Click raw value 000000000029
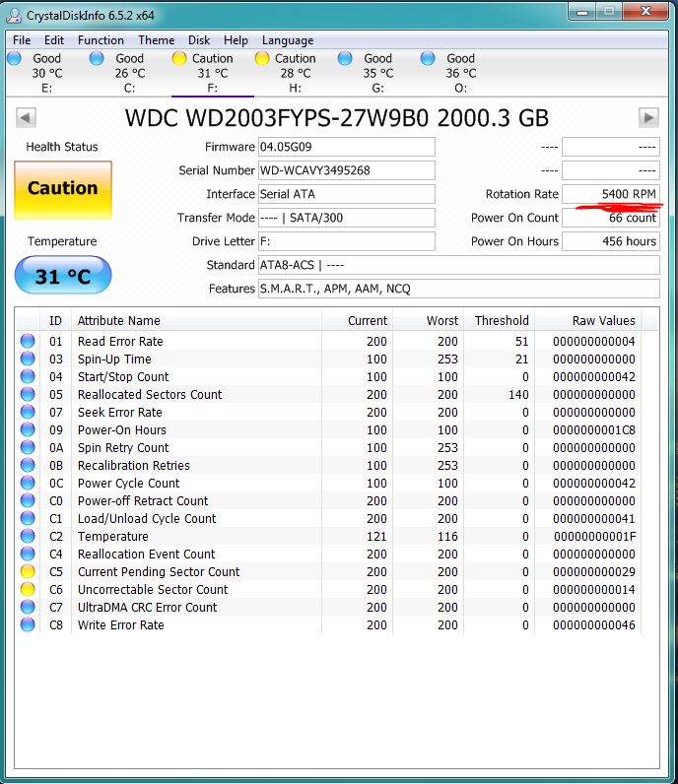 pos(594,571)
